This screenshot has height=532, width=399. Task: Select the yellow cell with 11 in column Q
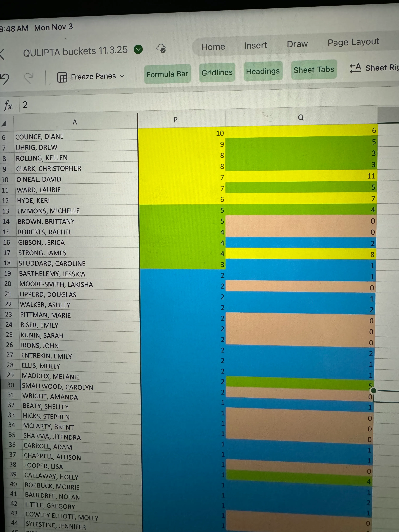301,176
